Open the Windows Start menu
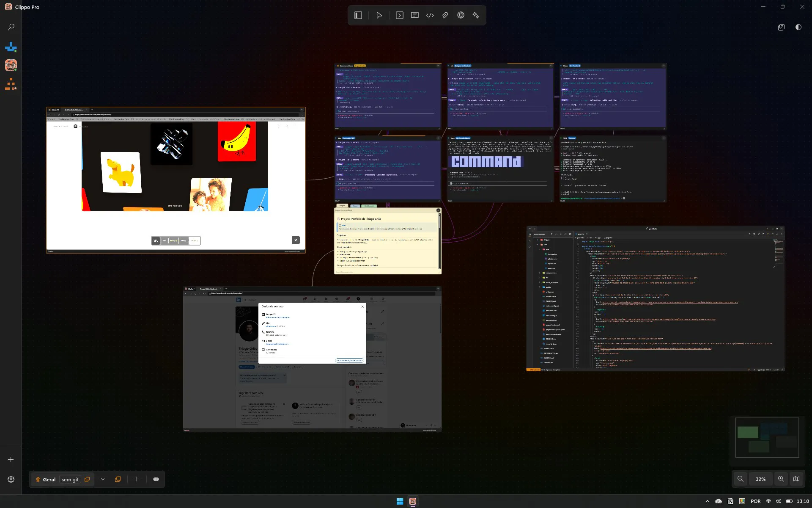 pos(400,501)
